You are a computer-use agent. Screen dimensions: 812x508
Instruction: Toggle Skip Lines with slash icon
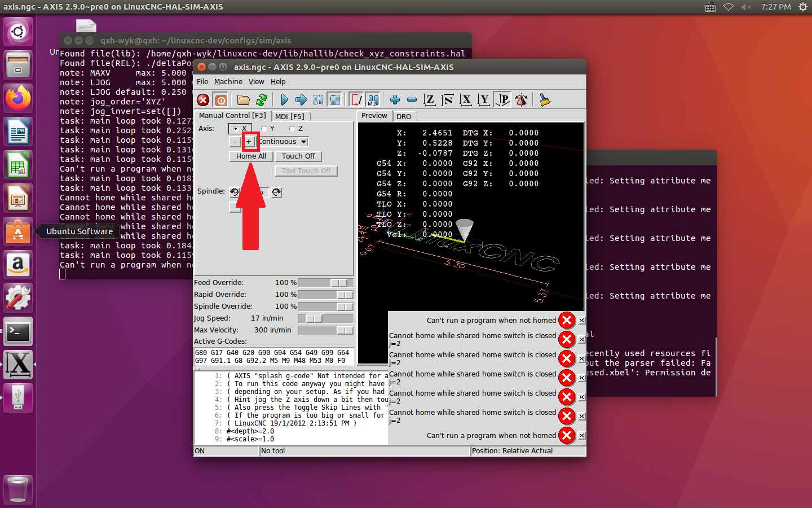pyautogui.click(x=357, y=100)
